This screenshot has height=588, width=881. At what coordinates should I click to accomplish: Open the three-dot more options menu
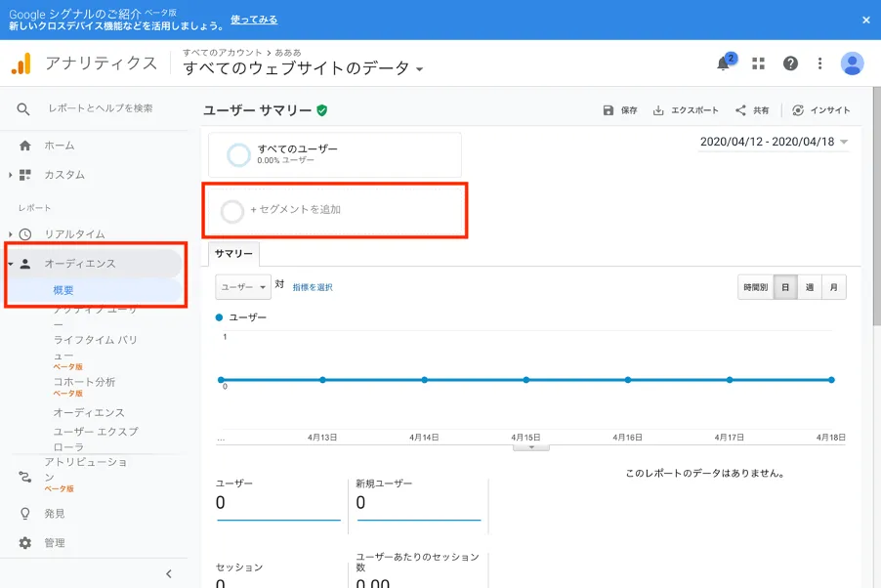tap(819, 63)
